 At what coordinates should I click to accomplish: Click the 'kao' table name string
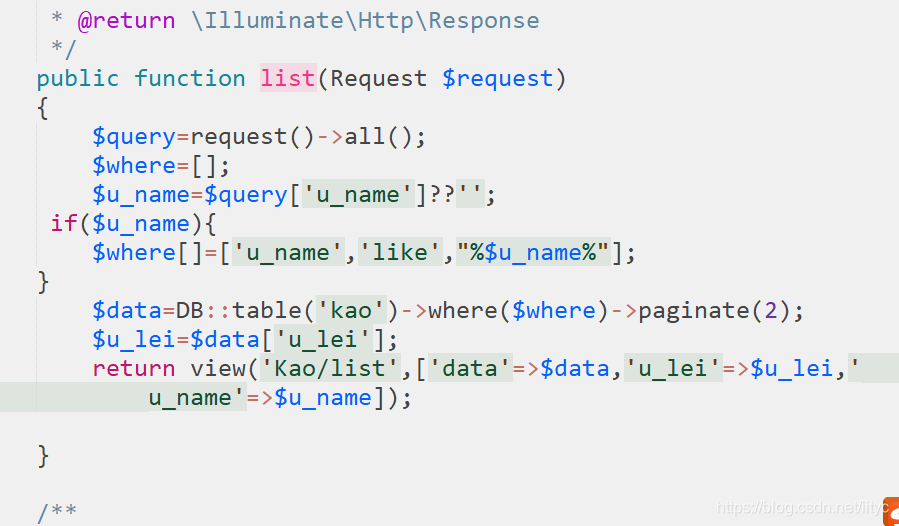(351, 310)
